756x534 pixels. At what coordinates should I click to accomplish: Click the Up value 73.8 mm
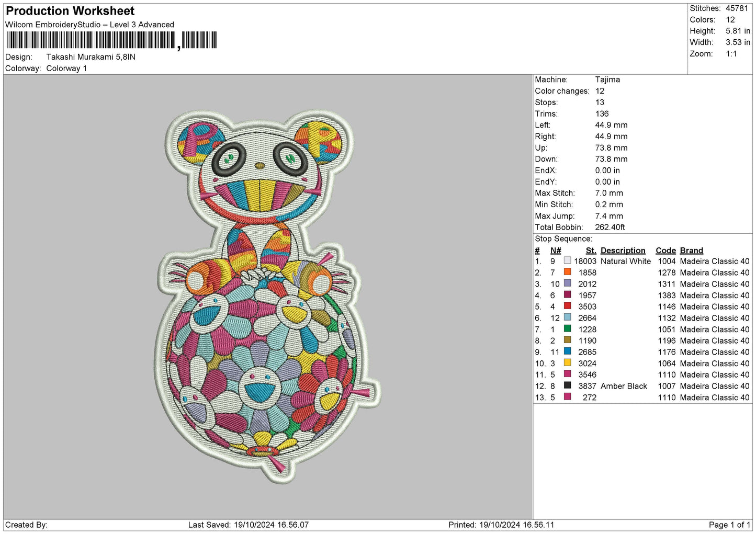coord(611,148)
